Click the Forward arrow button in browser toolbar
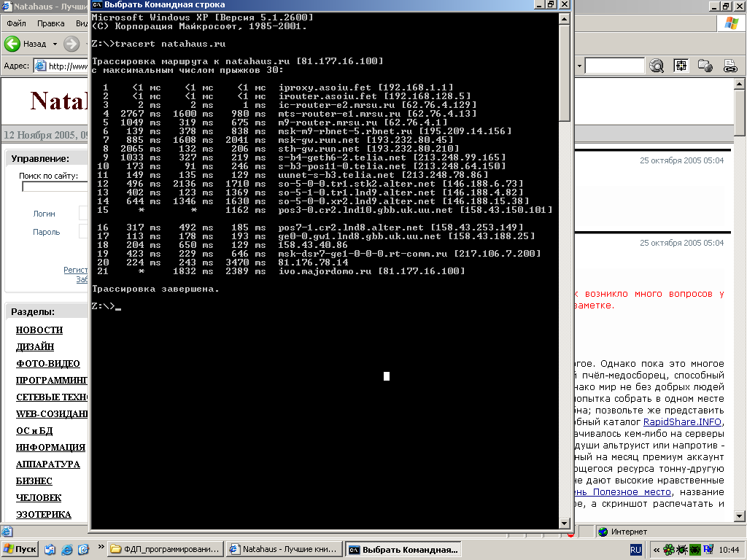 [71, 44]
